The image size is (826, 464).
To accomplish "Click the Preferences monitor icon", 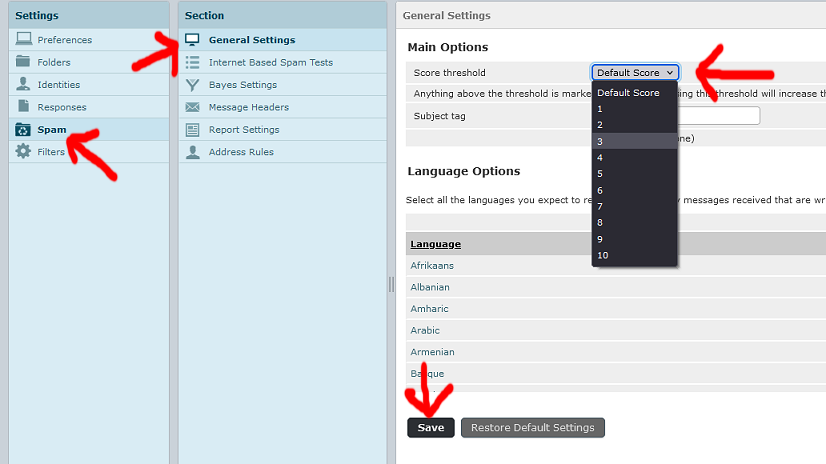I will pyautogui.click(x=23, y=40).
